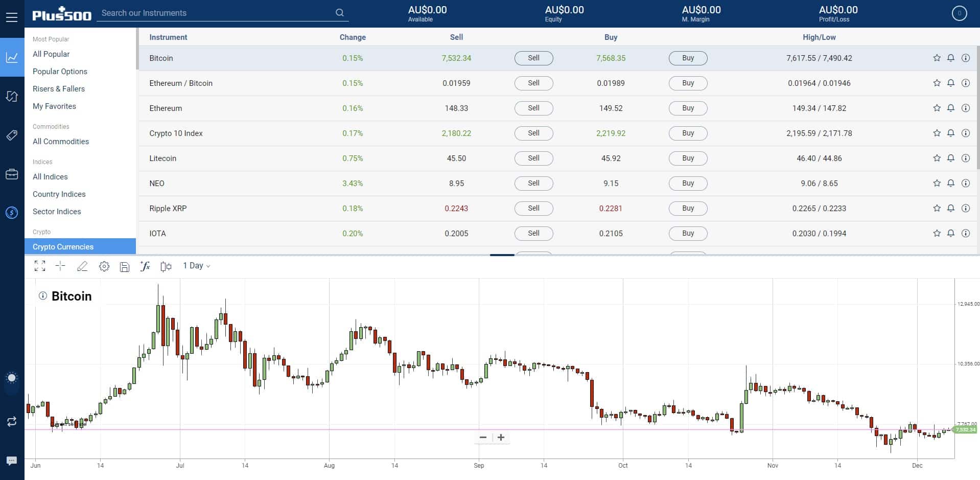Buy Bitcoin
The height and width of the screenshot is (480, 980).
tap(688, 58)
